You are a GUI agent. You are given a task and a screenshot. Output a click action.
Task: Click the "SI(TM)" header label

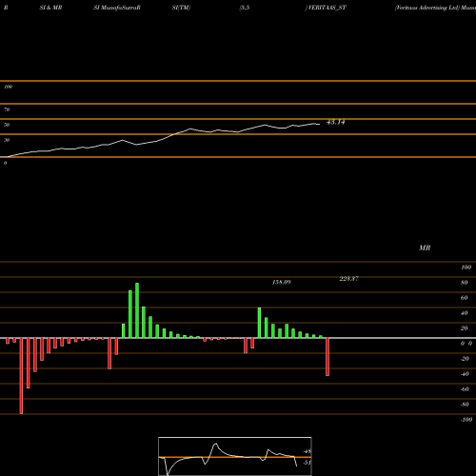click(181, 8)
